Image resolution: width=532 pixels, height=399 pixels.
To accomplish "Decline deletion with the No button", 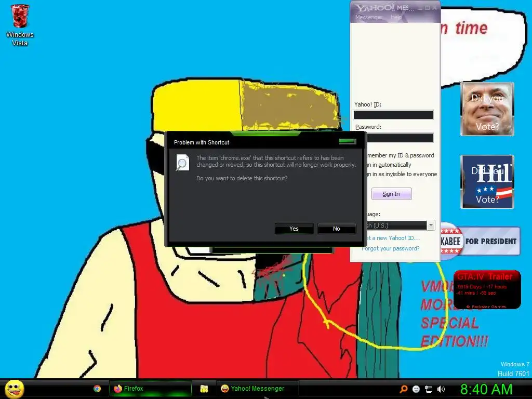I will click(x=336, y=229).
